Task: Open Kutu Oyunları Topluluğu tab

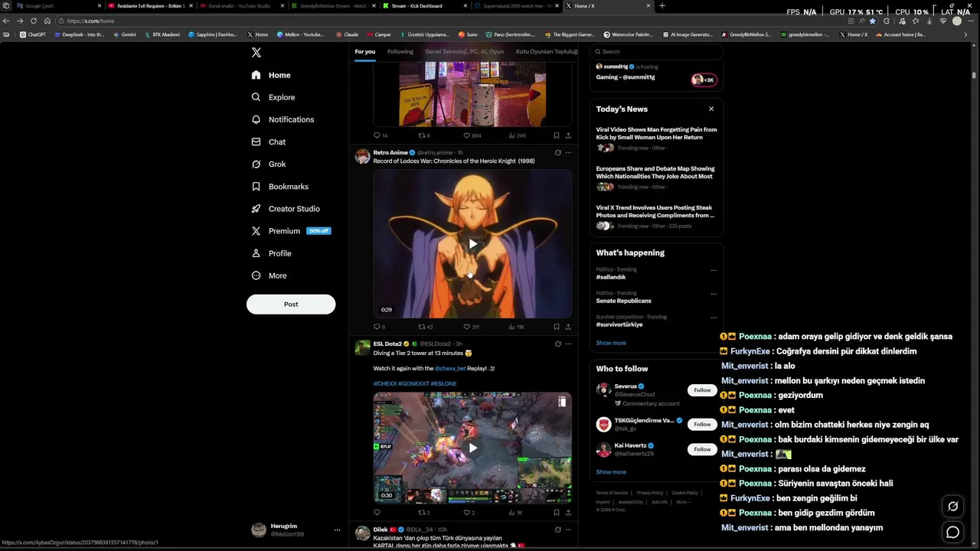Action: click(x=547, y=51)
